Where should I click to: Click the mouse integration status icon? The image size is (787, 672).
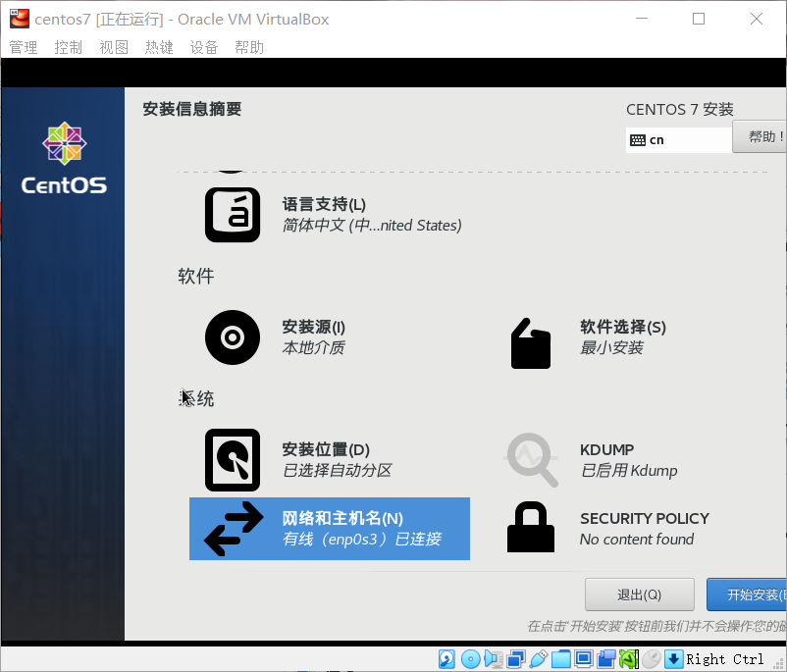pyautogui.click(x=652, y=659)
